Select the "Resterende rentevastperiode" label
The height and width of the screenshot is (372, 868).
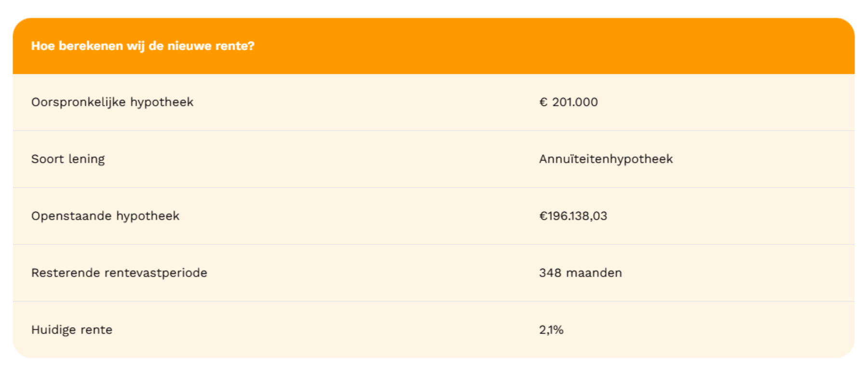point(119,273)
